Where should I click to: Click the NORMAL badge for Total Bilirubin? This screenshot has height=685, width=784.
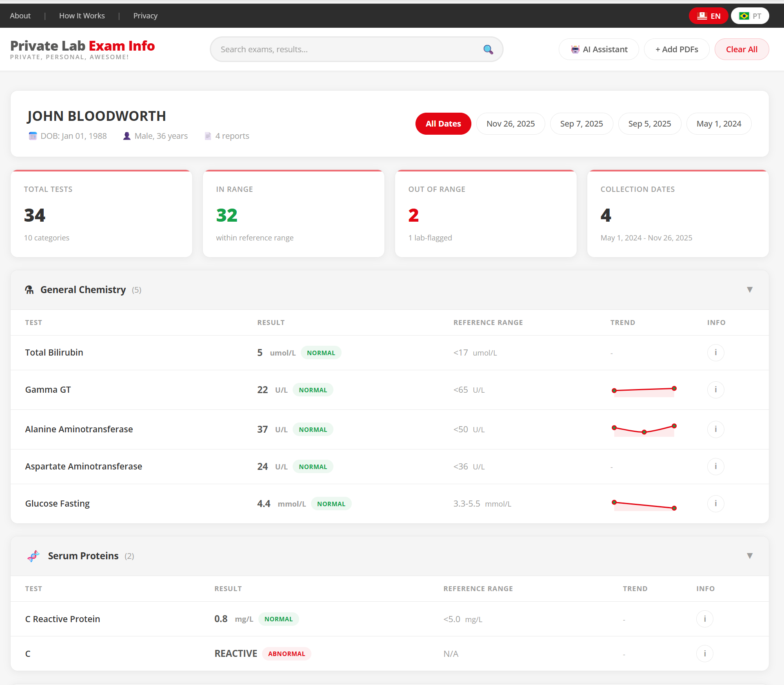tap(321, 353)
